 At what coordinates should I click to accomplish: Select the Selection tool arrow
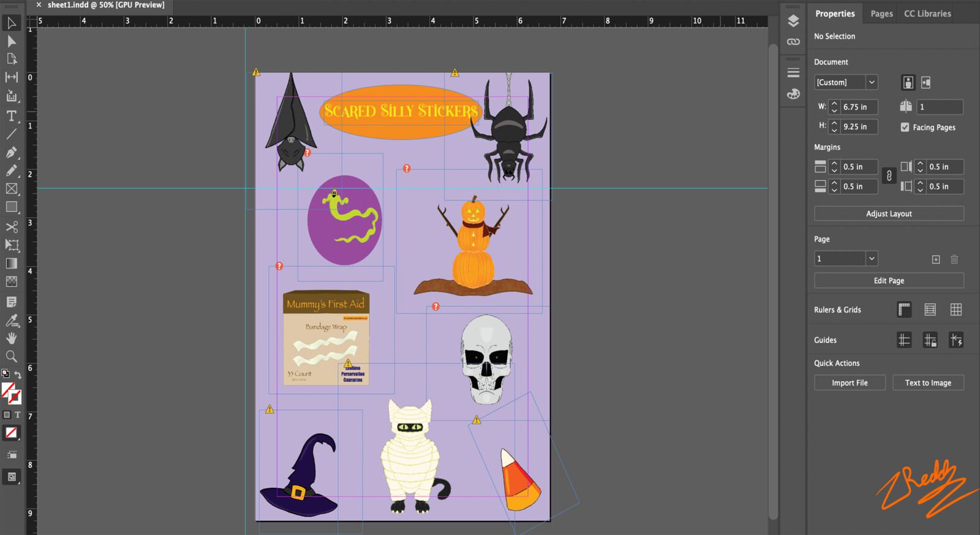[12, 24]
